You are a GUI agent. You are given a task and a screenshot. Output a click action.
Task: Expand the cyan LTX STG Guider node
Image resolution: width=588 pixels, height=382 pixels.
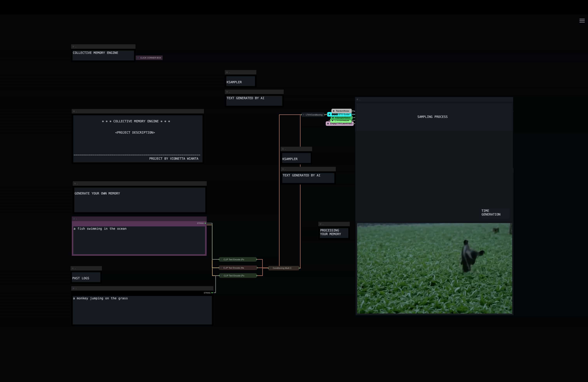coord(329,114)
